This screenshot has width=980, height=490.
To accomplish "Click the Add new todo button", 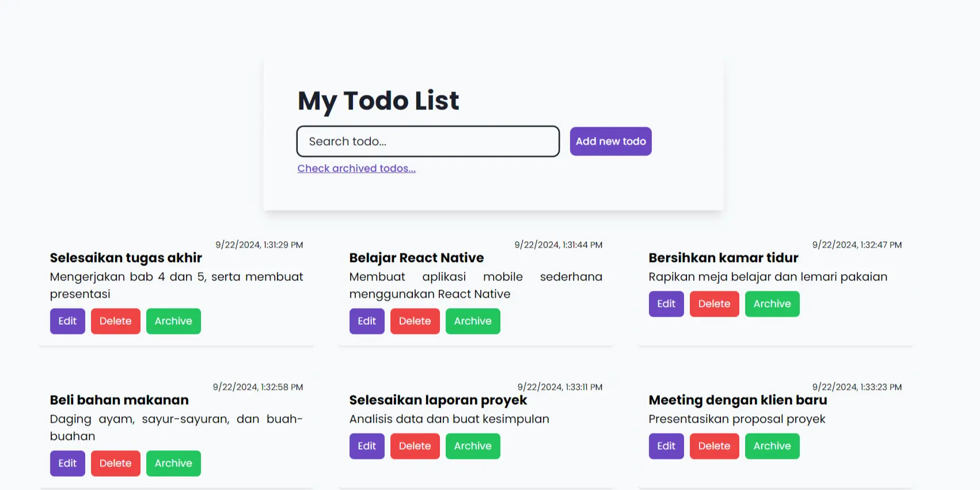I will 610,141.
